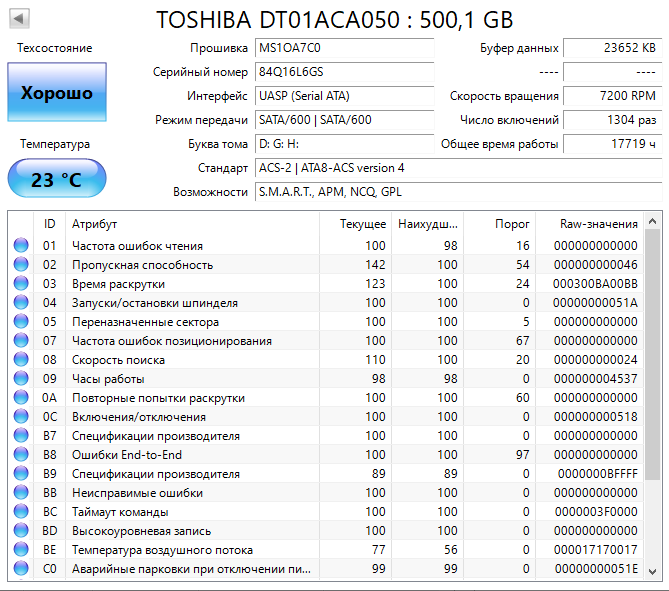Viewport: 669px width, 591px height.
Task: Click the status icon for attribute 07
Action: [21, 341]
